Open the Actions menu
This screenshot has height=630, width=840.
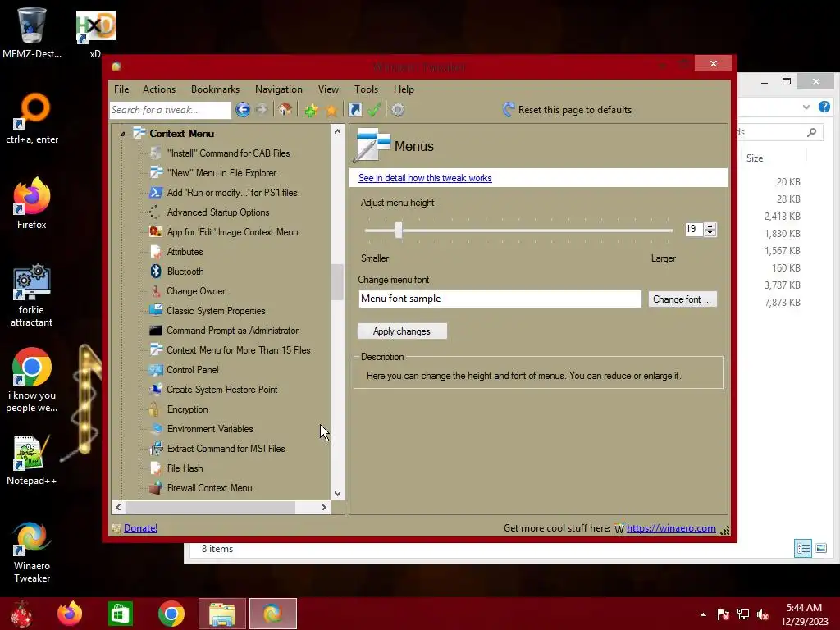pyautogui.click(x=159, y=89)
